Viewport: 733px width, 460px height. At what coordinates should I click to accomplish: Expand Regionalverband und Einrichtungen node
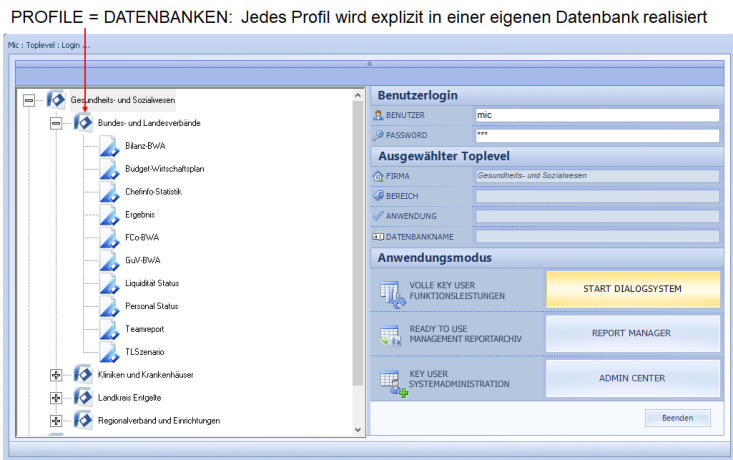click(x=56, y=421)
